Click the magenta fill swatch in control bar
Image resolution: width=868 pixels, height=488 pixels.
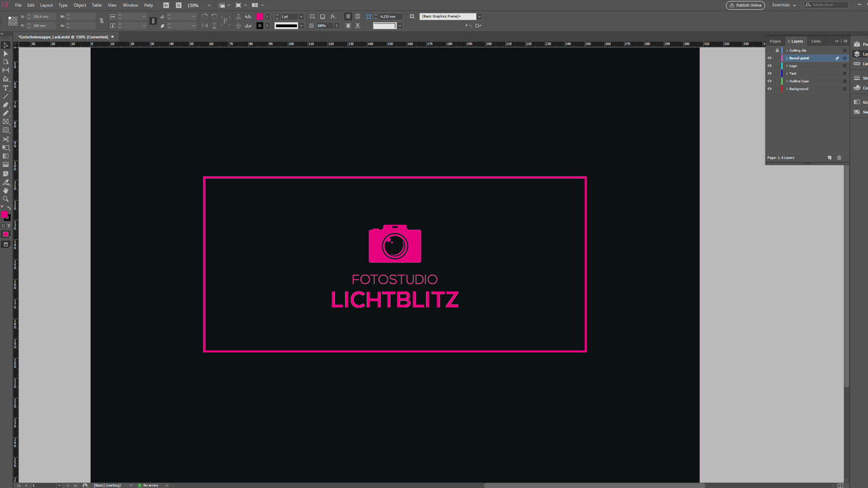260,16
